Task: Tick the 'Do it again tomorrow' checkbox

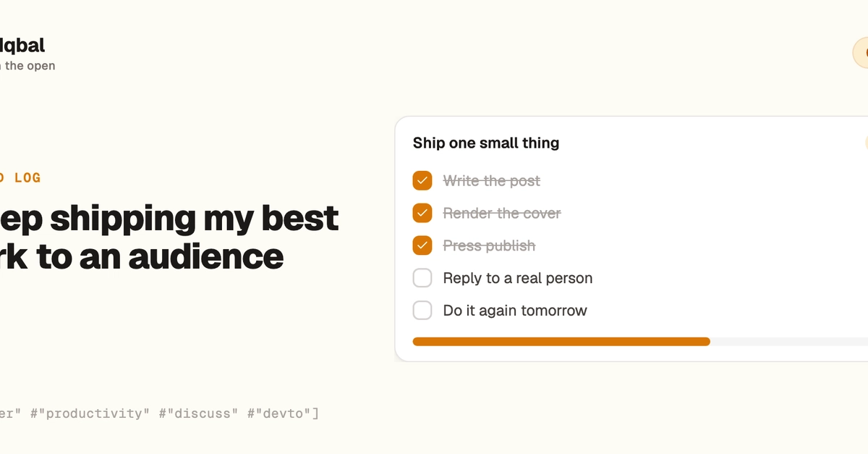Action: pos(422,311)
